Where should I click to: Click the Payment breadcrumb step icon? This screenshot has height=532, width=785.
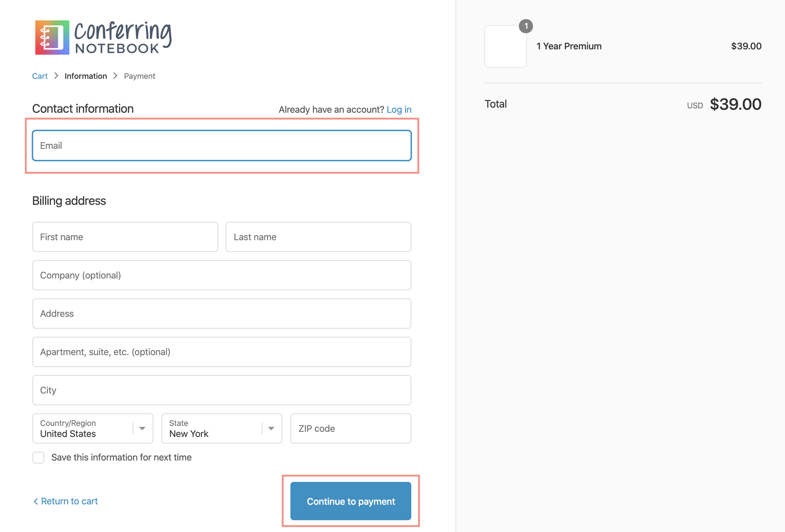point(139,76)
